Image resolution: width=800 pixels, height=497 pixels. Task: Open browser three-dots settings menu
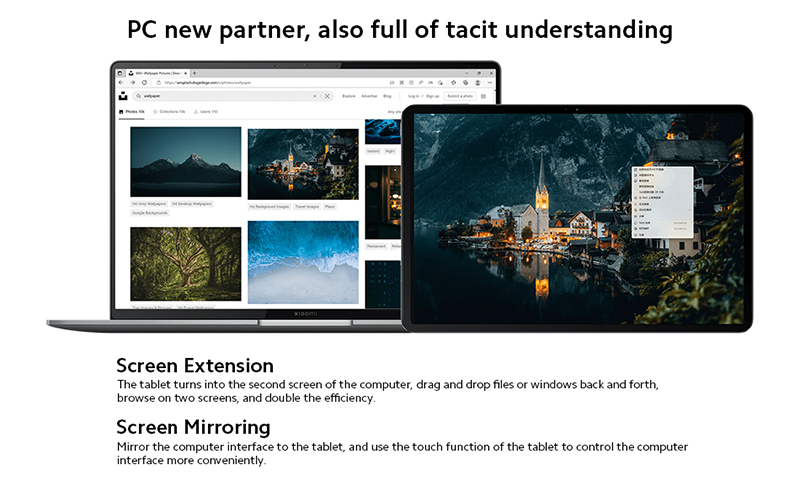490,83
